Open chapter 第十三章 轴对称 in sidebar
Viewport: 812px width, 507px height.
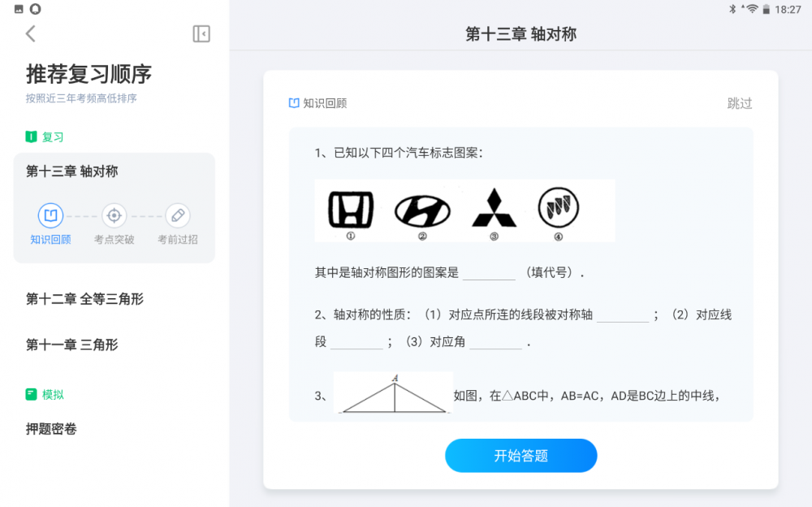[72, 171]
